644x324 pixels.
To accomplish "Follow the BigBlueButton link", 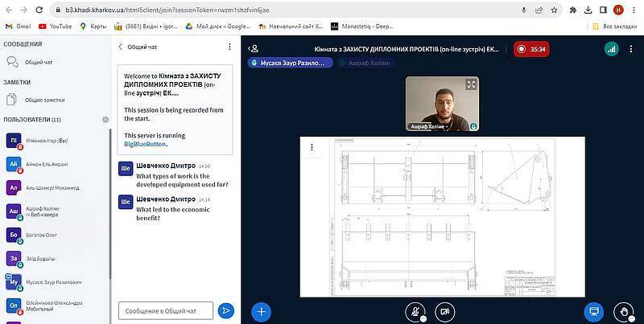I will 145,144.
